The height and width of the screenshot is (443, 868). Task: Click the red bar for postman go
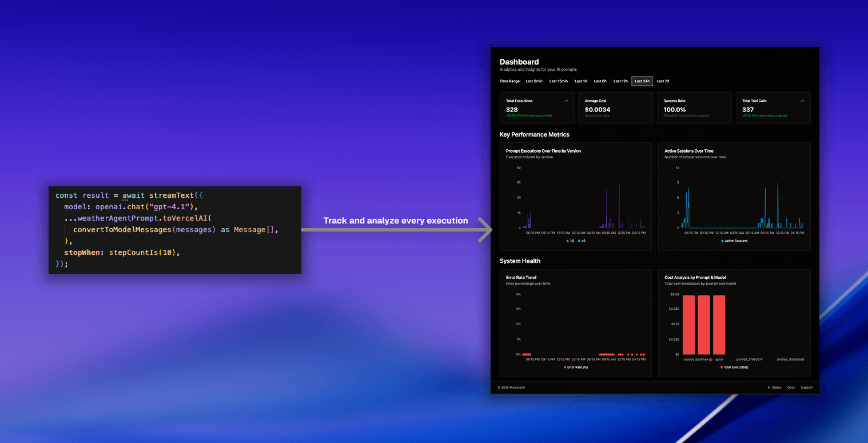coord(703,325)
